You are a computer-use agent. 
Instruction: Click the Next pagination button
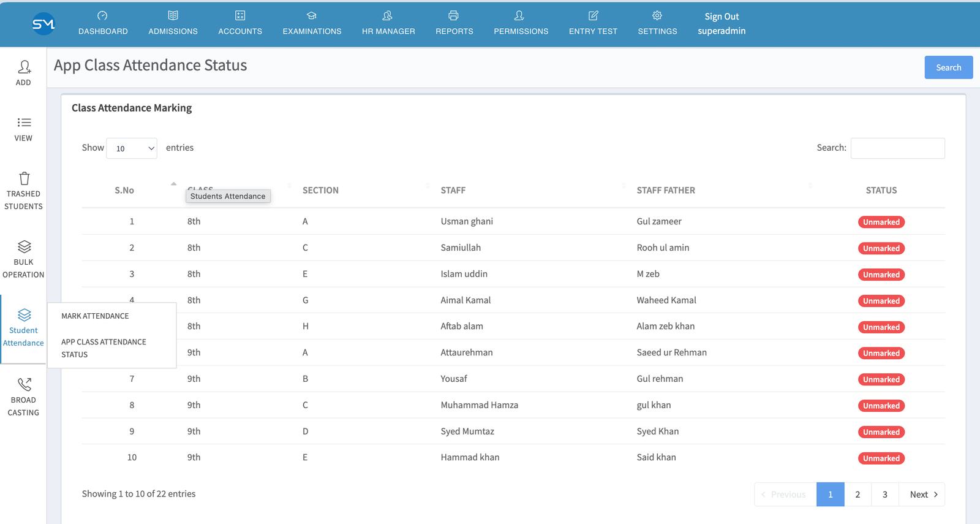tap(922, 495)
